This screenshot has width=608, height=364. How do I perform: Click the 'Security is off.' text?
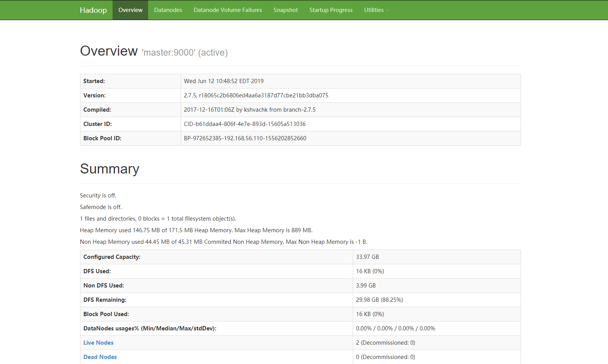(x=98, y=196)
